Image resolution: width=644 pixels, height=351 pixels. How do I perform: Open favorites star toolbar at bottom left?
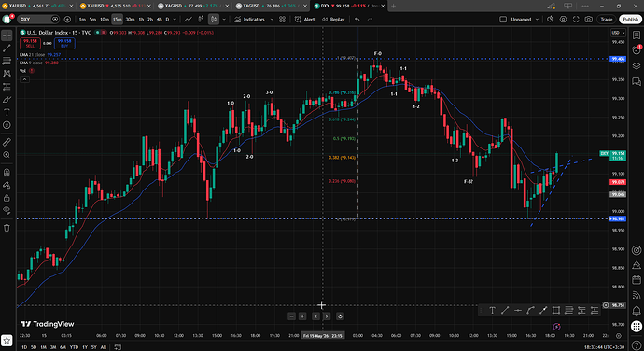point(7,341)
